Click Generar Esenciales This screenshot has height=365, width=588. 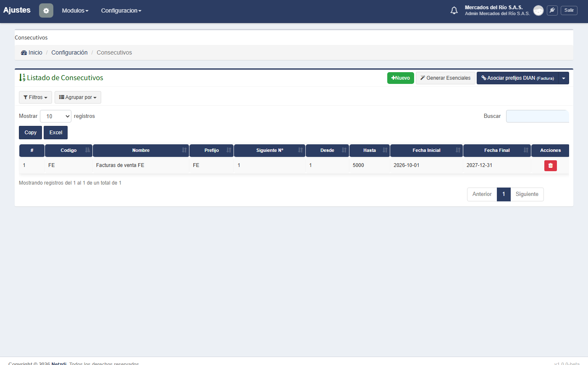446,78
